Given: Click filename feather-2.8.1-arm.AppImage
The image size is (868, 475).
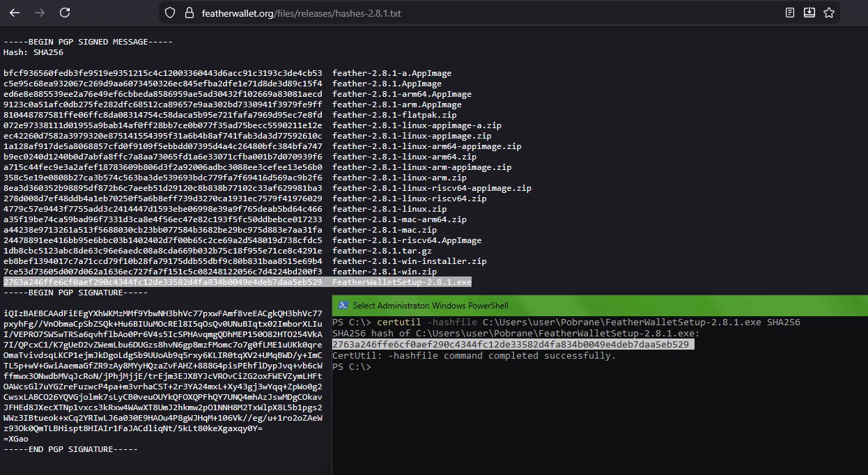Looking at the screenshot, I should [397, 104].
